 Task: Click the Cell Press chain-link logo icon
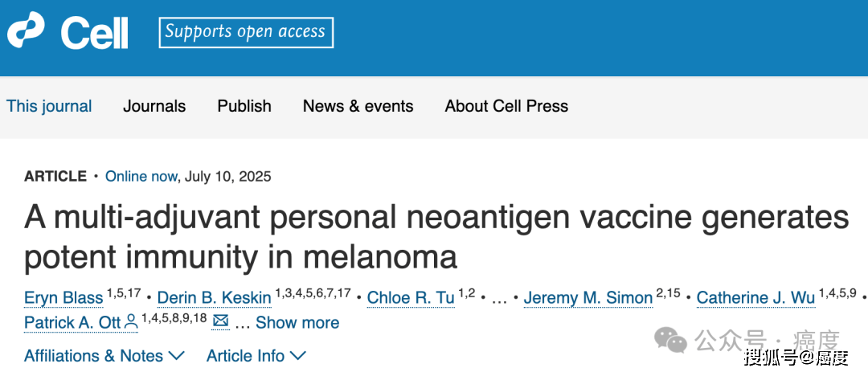(x=27, y=32)
